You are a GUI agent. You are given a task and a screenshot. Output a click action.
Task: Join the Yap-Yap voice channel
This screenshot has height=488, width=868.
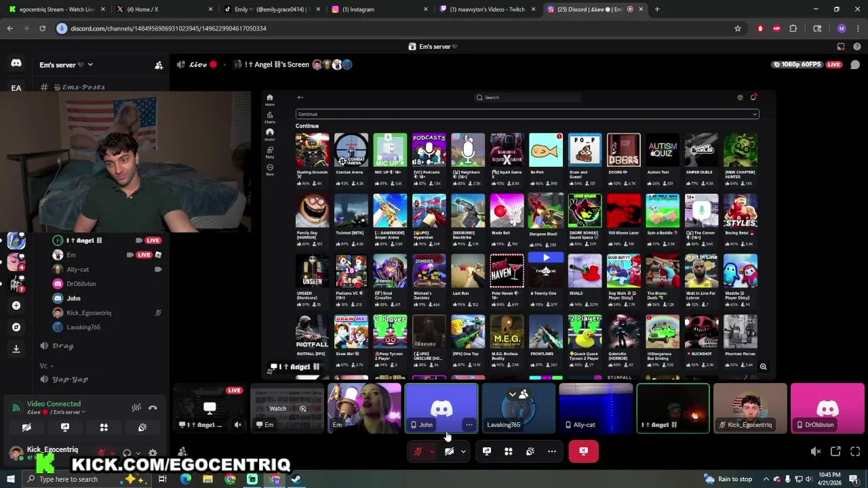pyautogui.click(x=71, y=379)
